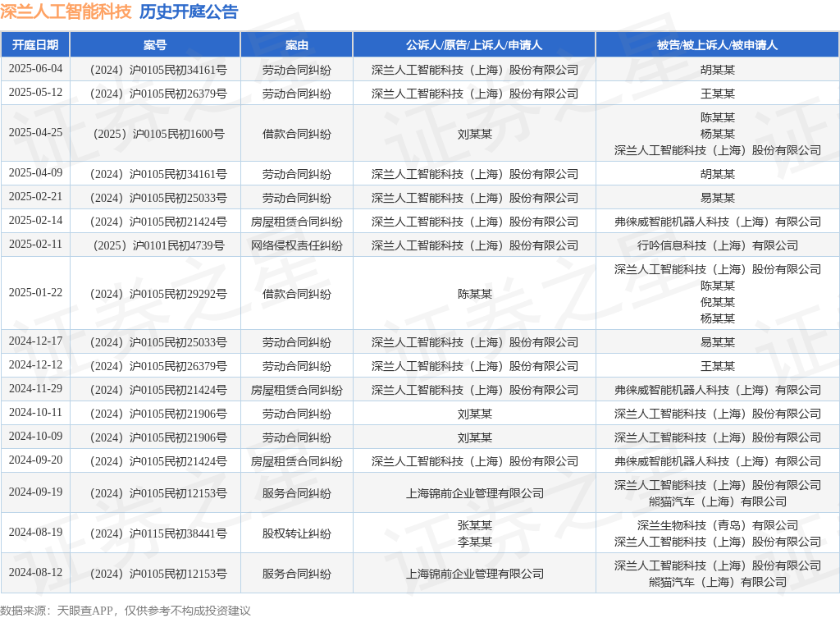Click the 历史开庭公告 heading
Image resolution: width=840 pixels, height=618 pixels.
pos(189,11)
